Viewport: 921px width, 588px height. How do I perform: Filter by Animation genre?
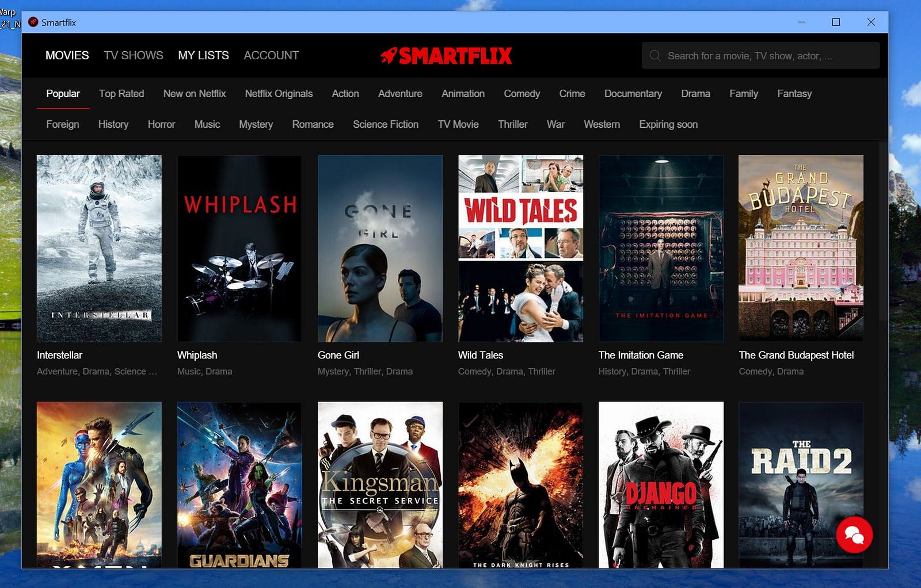(x=463, y=94)
